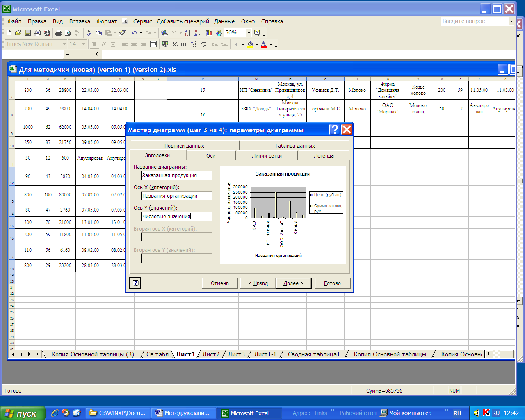
Task: Open the Данные menu
Action: [x=224, y=21]
